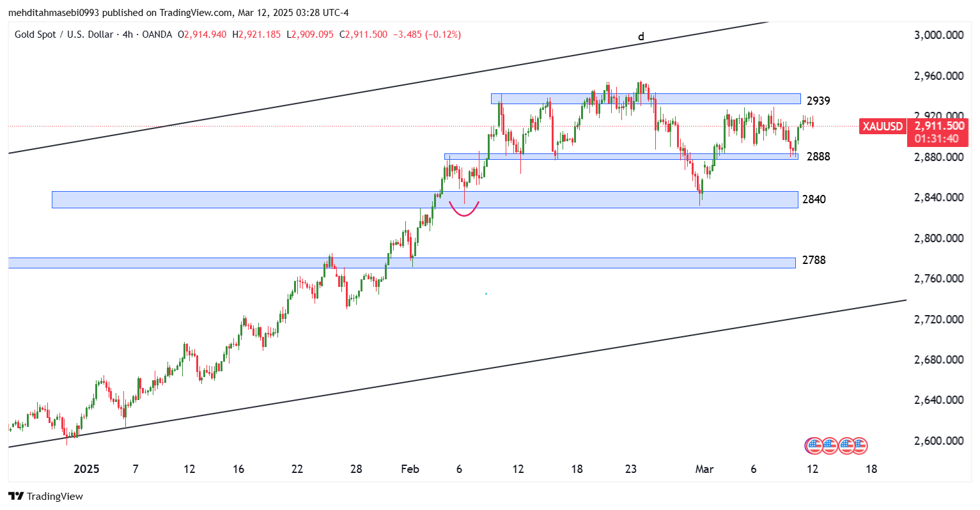This screenshot has height=510, width=980.
Task: Click the L2,909.095 low value
Action: click(x=310, y=35)
